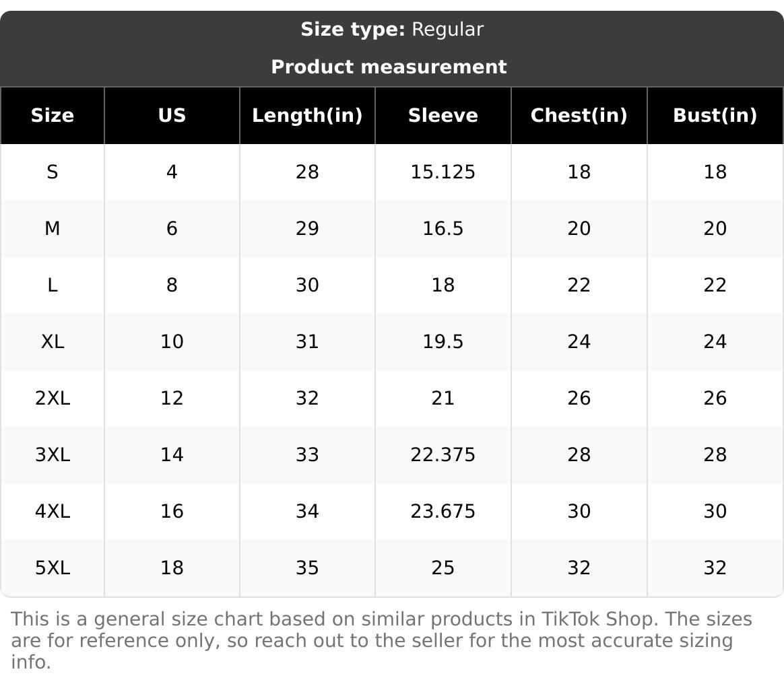Select the 5XL size row label
The height and width of the screenshot is (684, 784).
coord(52,568)
